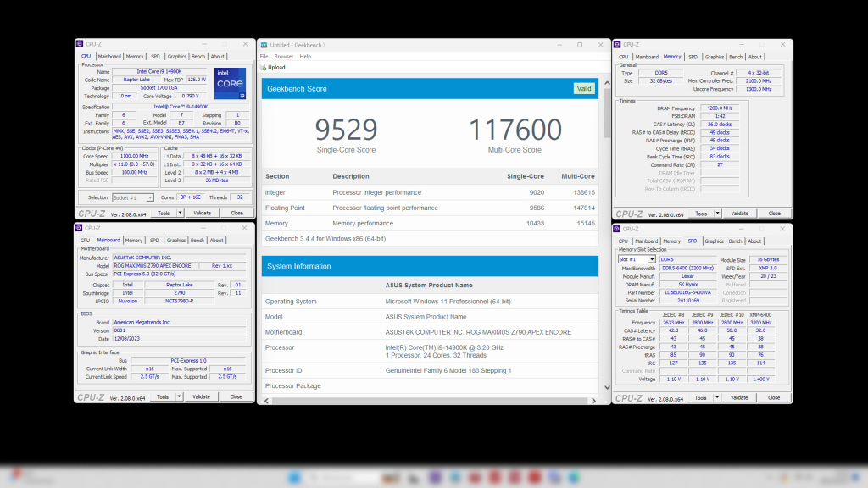This screenshot has width=868, height=488.
Task: Open the Tools dropdown arrow in SPD window
Action: coord(717,398)
